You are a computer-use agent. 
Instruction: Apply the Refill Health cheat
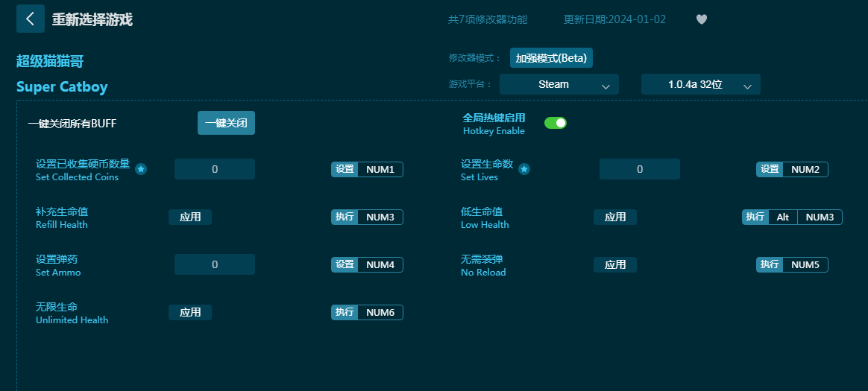coord(190,217)
